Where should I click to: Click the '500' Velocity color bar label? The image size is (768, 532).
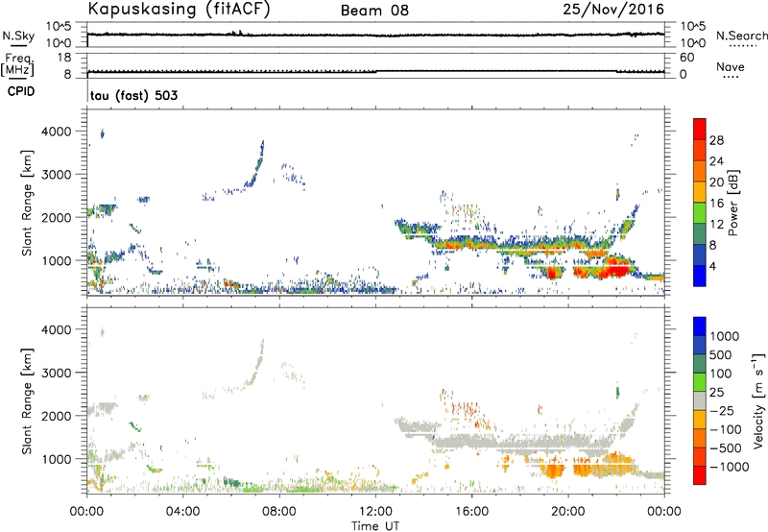(721, 354)
